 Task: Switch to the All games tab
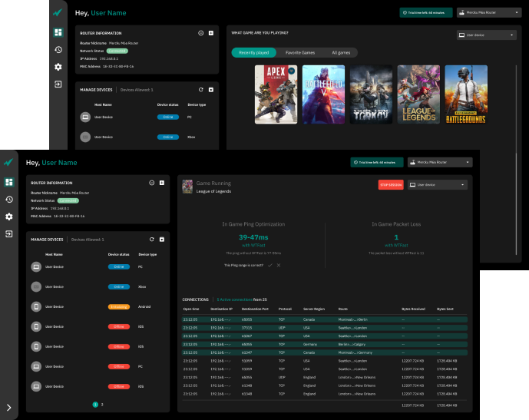pos(340,52)
